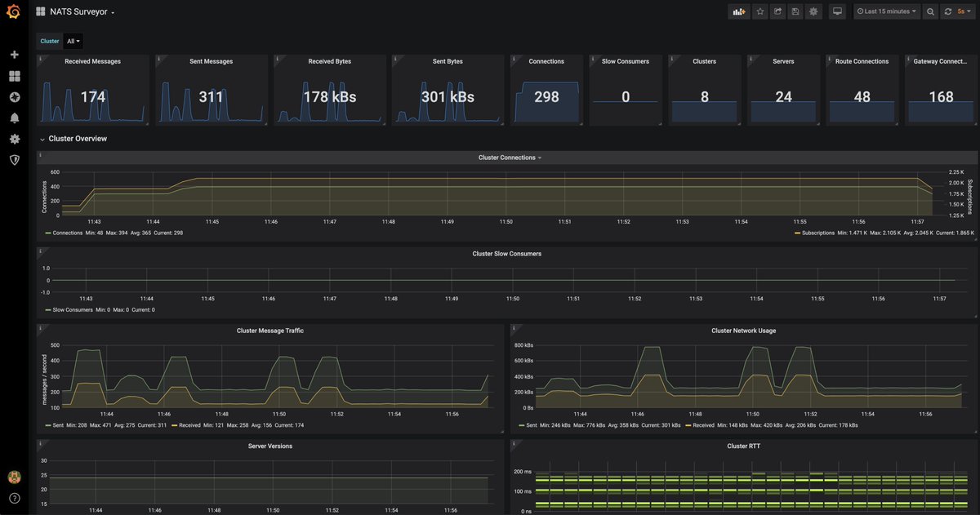
Task: Star this dashboard as favorite
Action: click(760, 11)
